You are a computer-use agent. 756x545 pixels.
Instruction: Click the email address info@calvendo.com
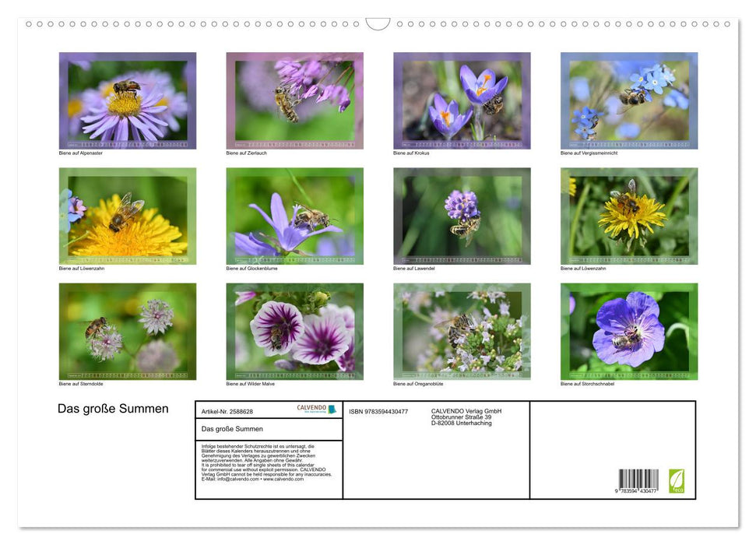click(x=237, y=479)
